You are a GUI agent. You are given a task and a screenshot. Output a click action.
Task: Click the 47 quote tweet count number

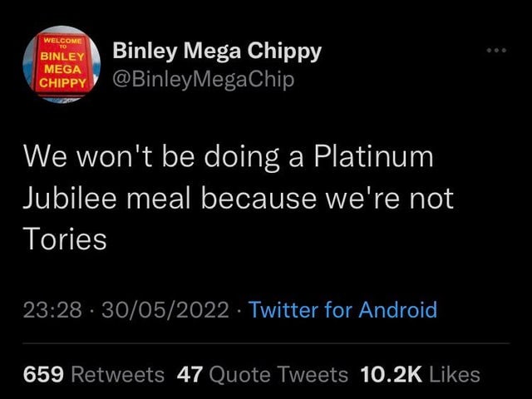tap(190, 374)
